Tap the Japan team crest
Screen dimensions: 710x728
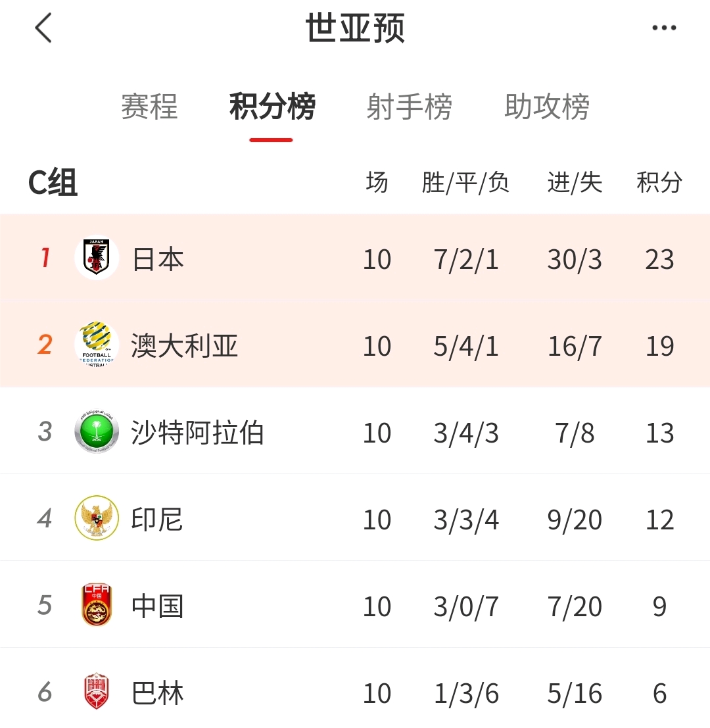click(97, 258)
